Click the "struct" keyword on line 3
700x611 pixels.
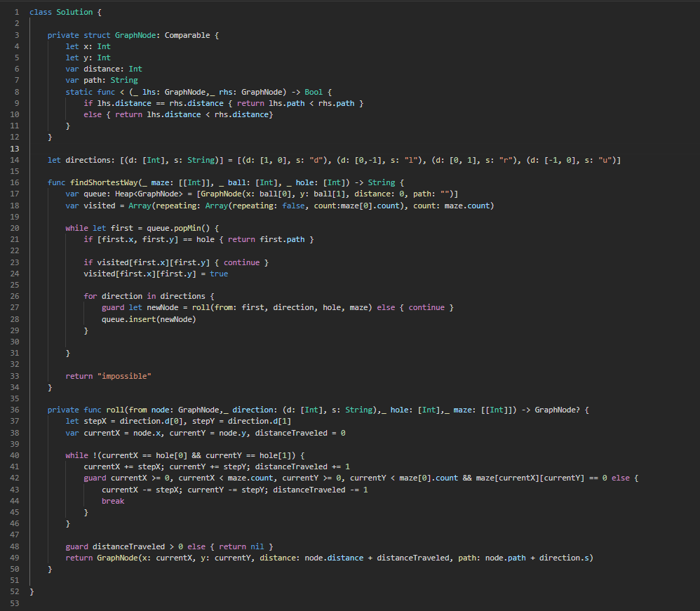pyautogui.click(x=97, y=35)
